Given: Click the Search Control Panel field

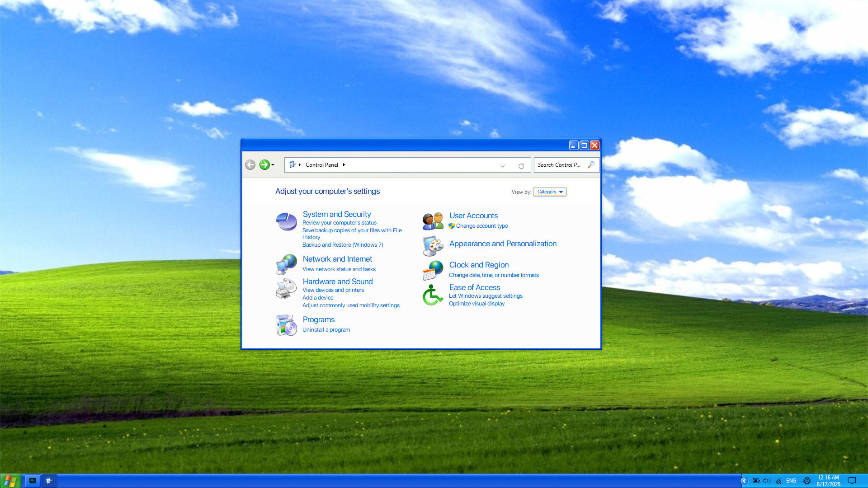Looking at the screenshot, I should [559, 165].
